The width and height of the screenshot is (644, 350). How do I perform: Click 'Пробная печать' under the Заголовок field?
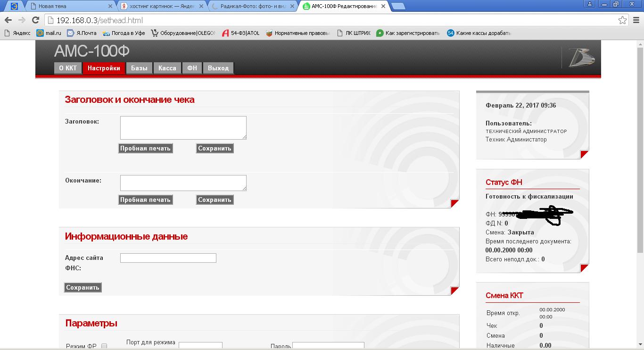145,148
